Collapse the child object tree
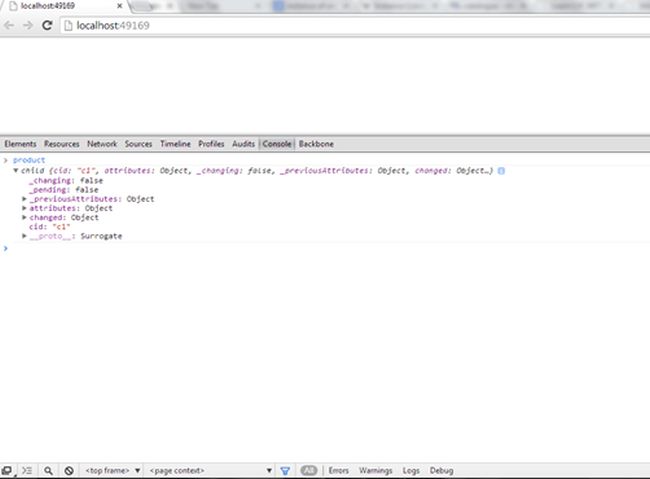Screen dimensions: 650x479 [16, 170]
